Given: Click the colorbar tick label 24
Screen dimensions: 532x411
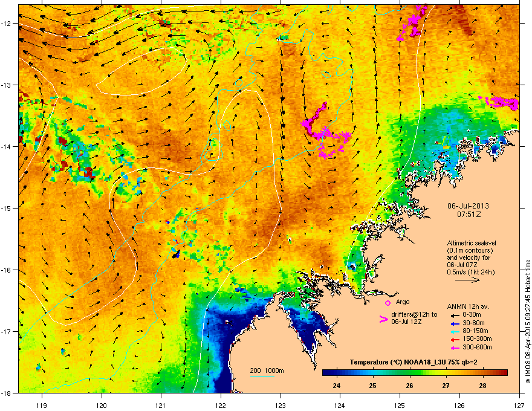Looking at the screenshot, I should 337,386.
